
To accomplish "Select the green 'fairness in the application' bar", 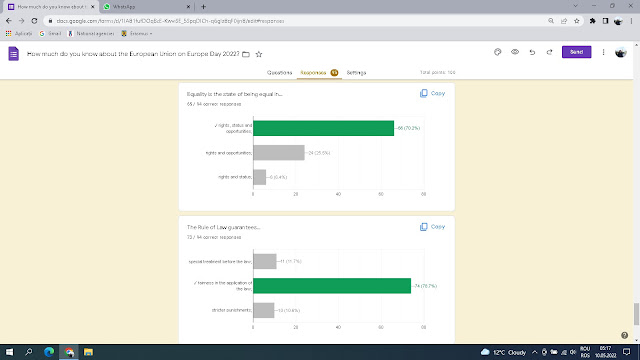I will point(332,286).
